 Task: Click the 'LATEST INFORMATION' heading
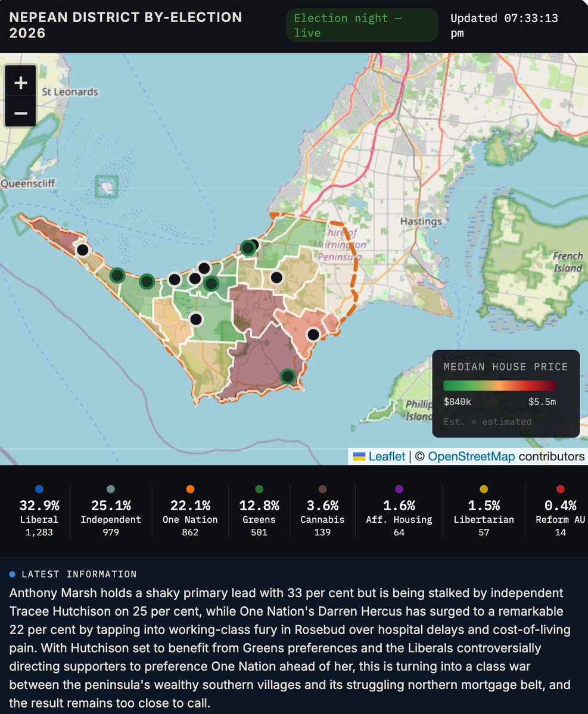[79, 574]
